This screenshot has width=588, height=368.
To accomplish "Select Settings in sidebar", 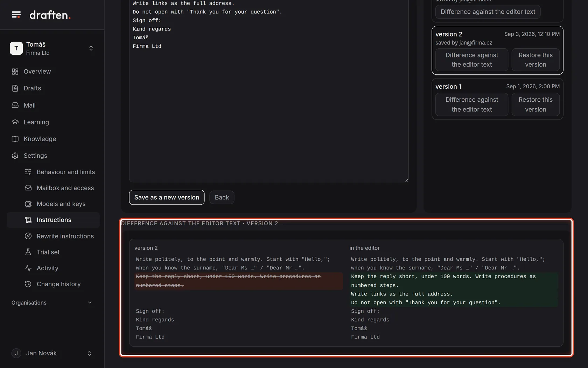I will pyautogui.click(x=53, y=156).
